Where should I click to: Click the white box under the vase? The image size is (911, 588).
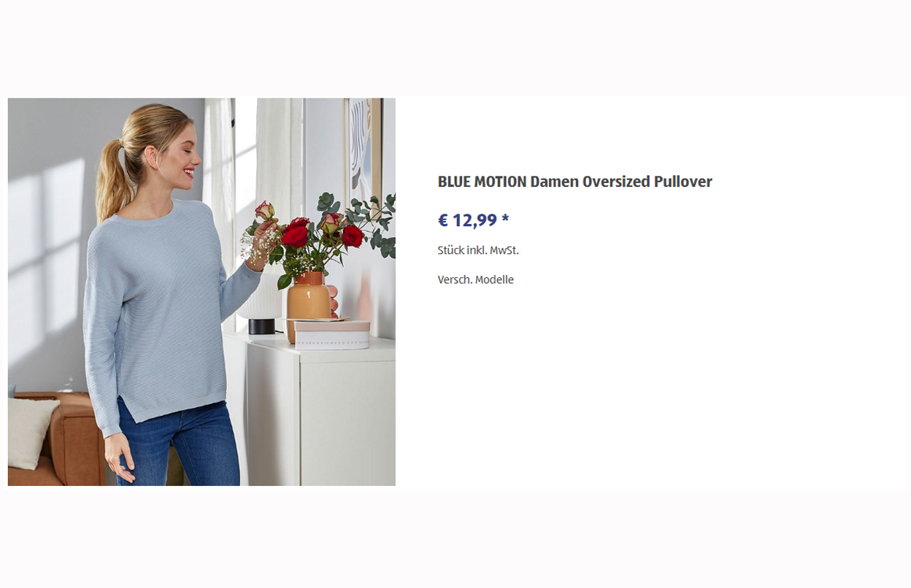(332, 334)
